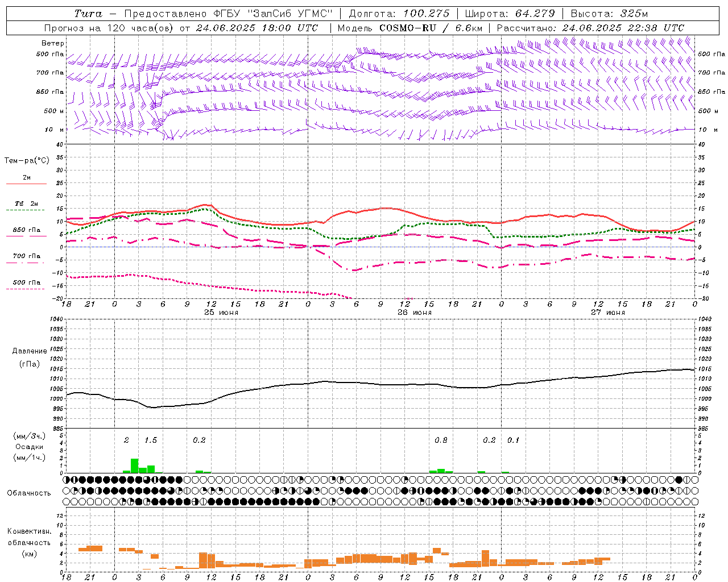
Task: Click the "Высота: 325м" header value
Action: coord(609,14)
